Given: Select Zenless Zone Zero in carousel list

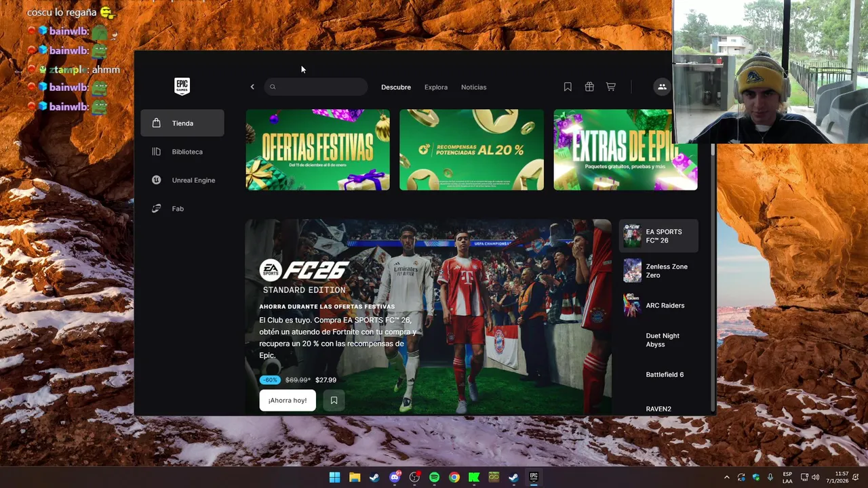Looking at the screenshot, I should coord(658,271).
